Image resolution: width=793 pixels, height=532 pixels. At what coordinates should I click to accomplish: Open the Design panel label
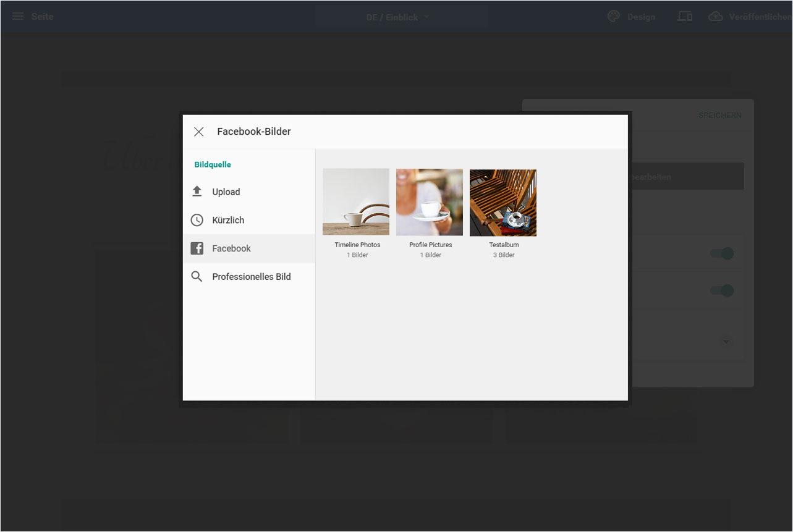pyautogui.click(x=641, y=17)
